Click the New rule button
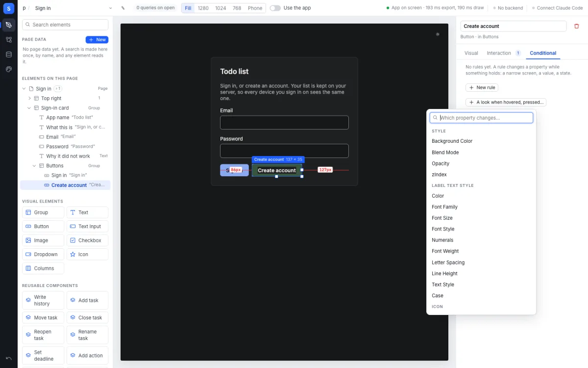The image size is (588, 368). tap(482, 87)
